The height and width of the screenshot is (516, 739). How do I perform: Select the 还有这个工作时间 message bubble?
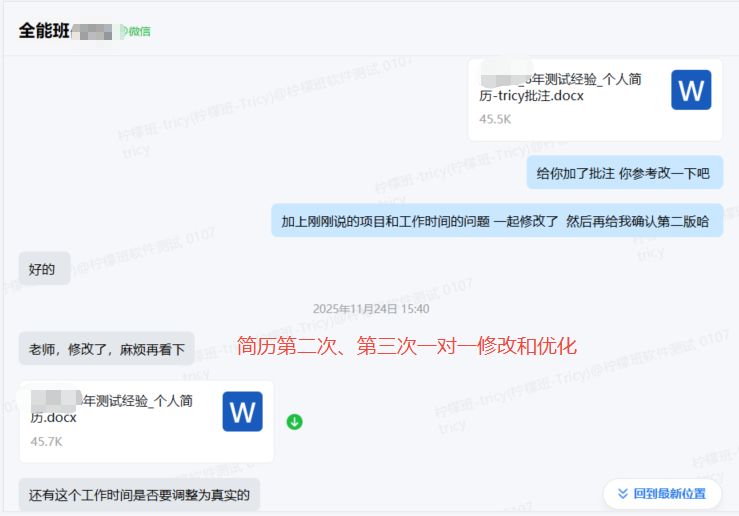138,494
